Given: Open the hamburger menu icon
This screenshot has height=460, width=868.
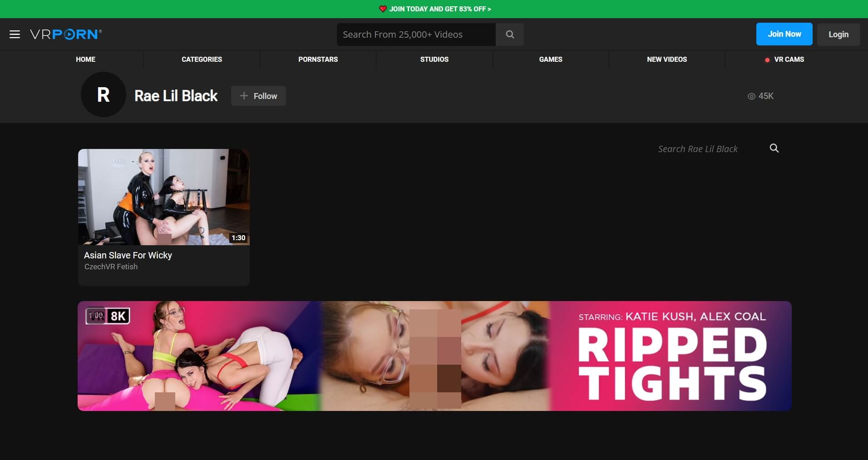Looking at the screenshot, I should coord(15,35).
